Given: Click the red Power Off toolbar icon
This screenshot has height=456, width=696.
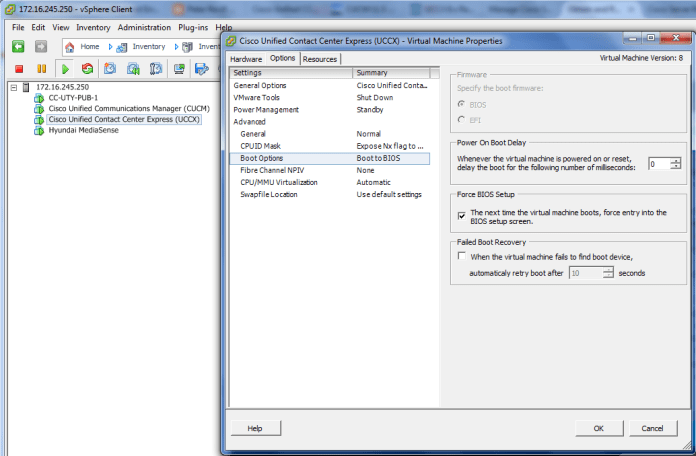Looking at the screenshot, I should (18, 69).
